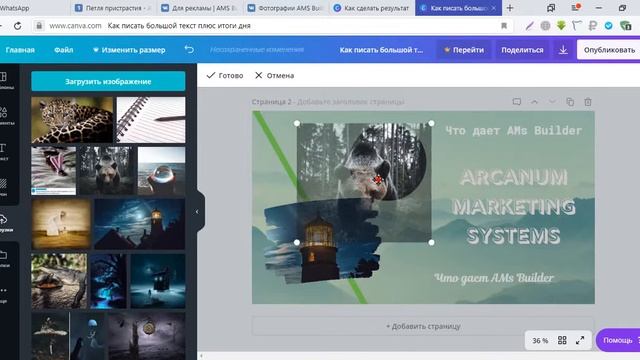Duplicate page 2 with copy icon
The height and width of the screenshot is (360, 640).
coord(570,102)
